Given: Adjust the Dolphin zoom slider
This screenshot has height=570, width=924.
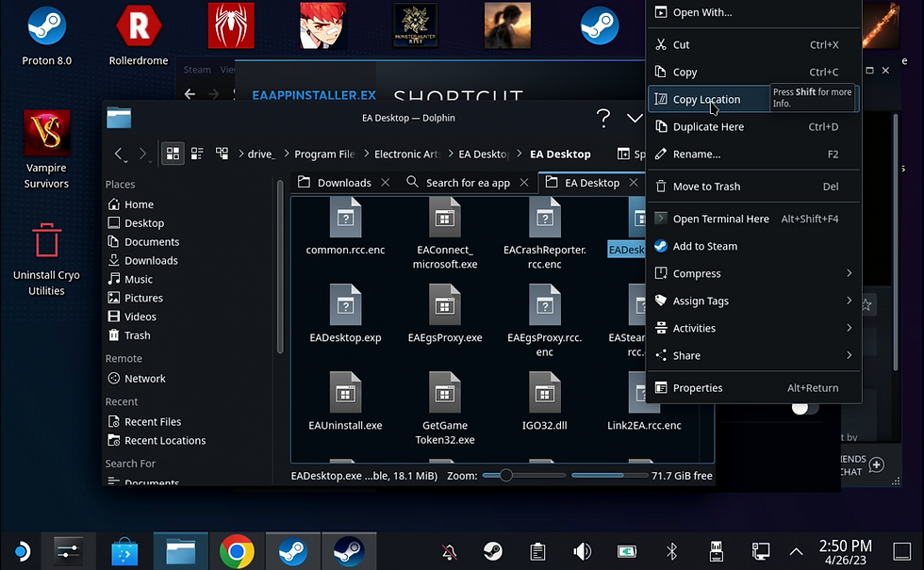Looking at the screenshot, I should coord(523,475).
